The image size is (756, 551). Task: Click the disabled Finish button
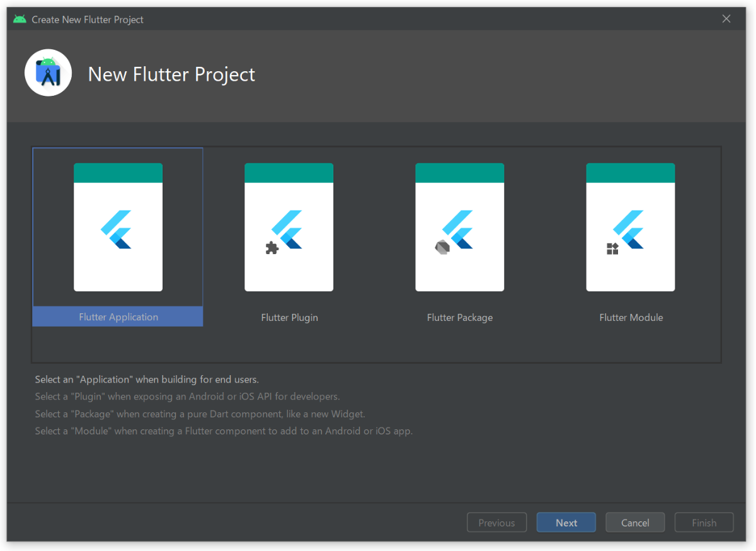pyautogui.click(x=704, y=522)
